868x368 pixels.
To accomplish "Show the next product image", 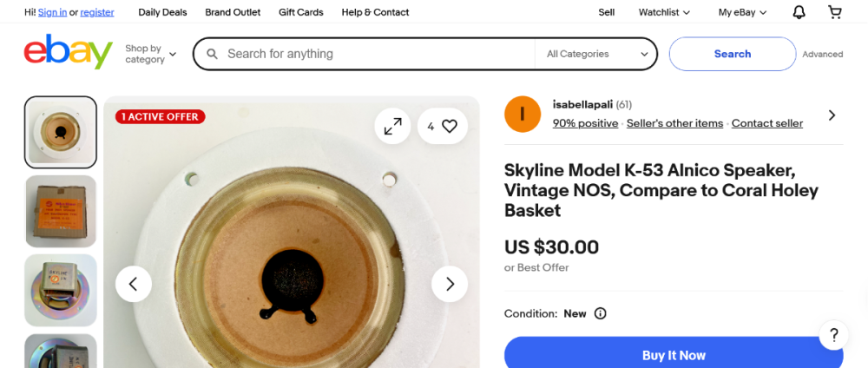I will coord(450,284).
